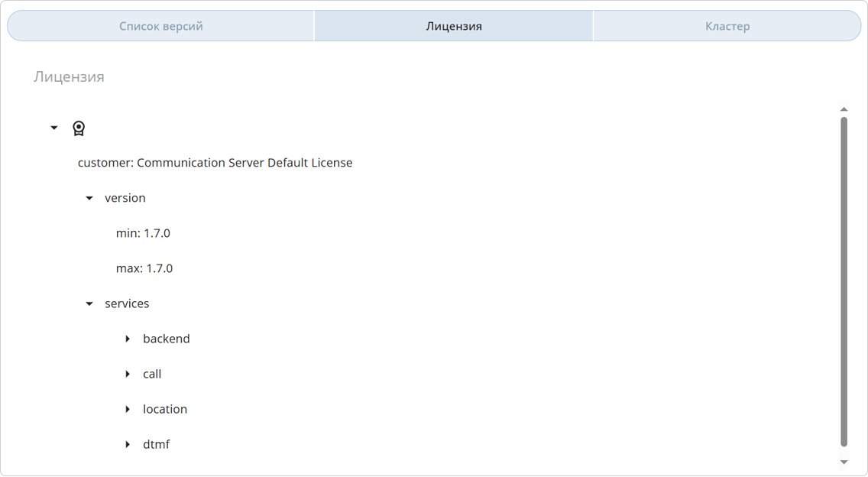Switch to the Список версий tab
The image size is (868, 477).
(x=161, y=26)
